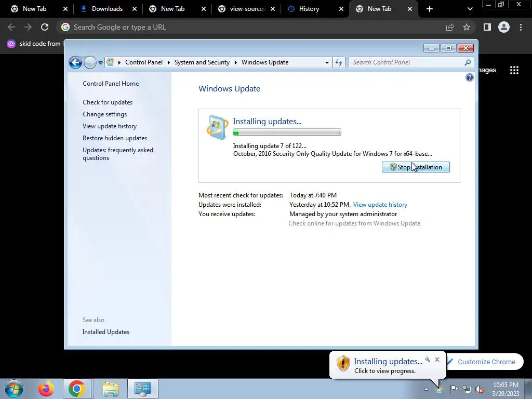Image resolution: width=532 pixels, height=399 pixels.
Task: Expand arrow after Control Panel breadcrumb
Action: [169, 62]
